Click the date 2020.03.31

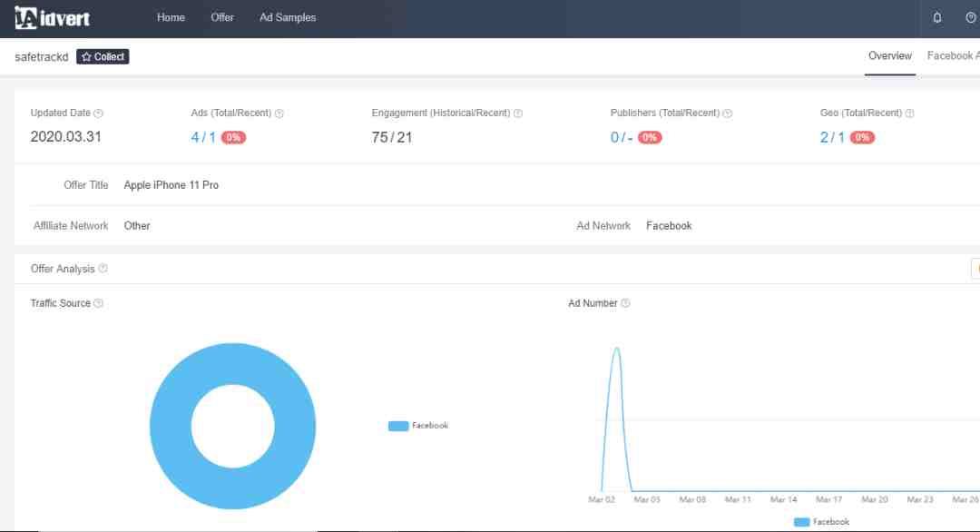point(65,137)
